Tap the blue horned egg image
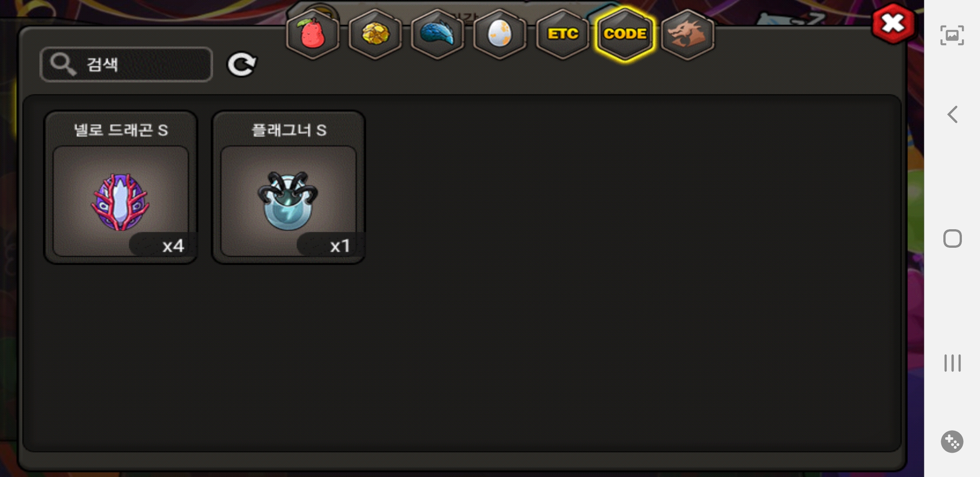The width and height of the screenshot is (980, 477). (288, 201)
